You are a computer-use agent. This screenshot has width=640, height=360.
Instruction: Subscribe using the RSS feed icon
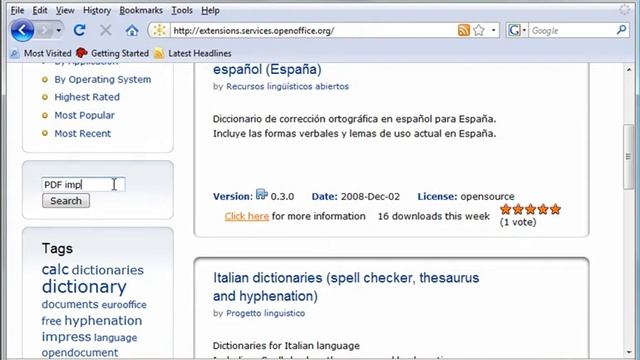[x=464, y=30]
